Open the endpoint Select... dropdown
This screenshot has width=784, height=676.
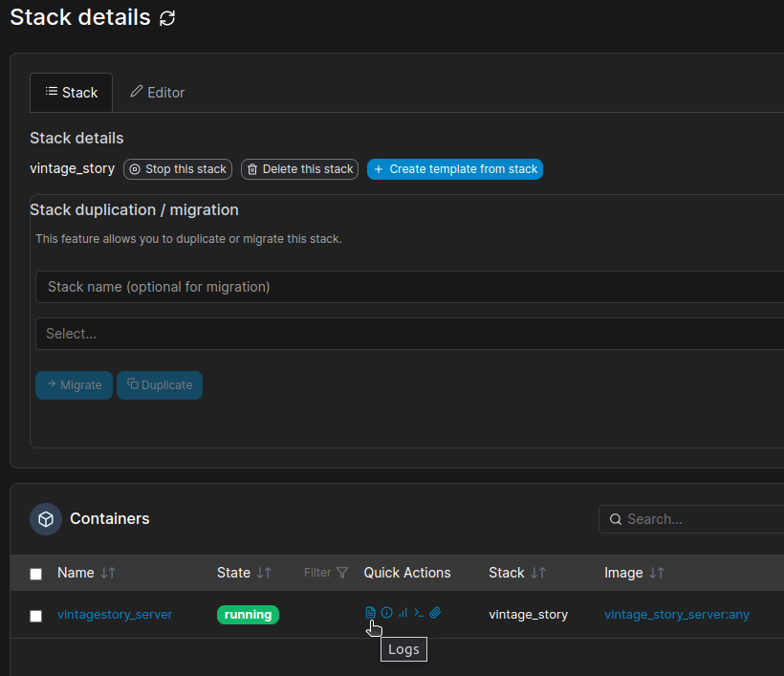tap(409, 334)
